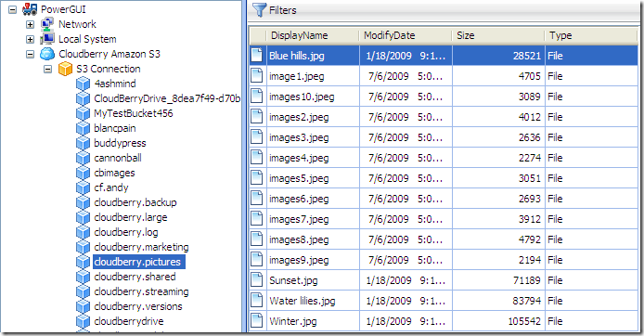Select the cloudberry.streaming bucket
The height and width of the screenshot is (336, 644).
(x=141, y=291)
